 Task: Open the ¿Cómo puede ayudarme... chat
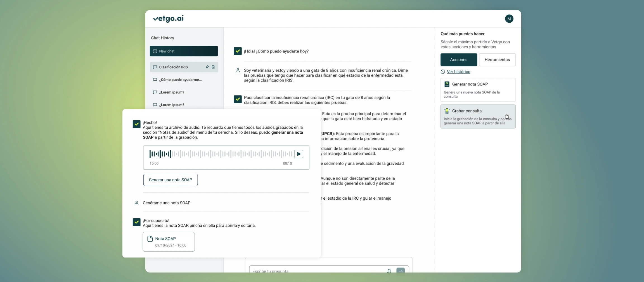180,80
